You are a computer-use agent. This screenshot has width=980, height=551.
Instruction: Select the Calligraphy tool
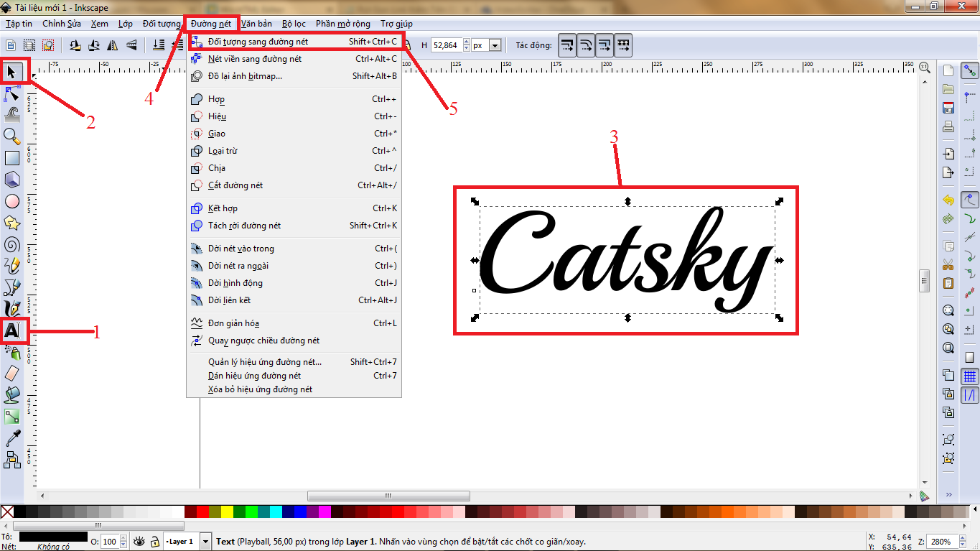[12, 309]
